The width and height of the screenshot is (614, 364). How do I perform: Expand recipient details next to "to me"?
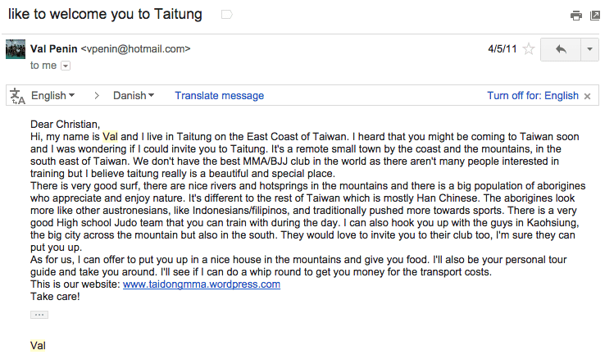click(x=66, y=66)
